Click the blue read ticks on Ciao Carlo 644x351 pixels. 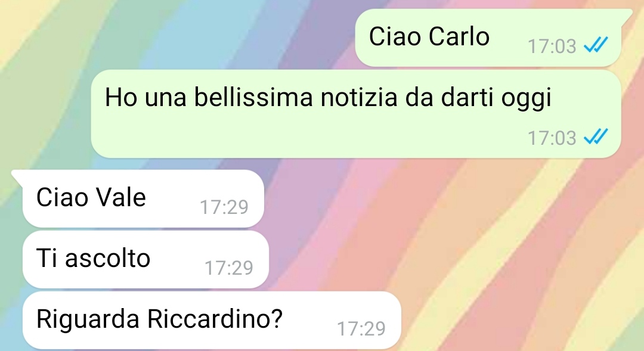[596, 45]
